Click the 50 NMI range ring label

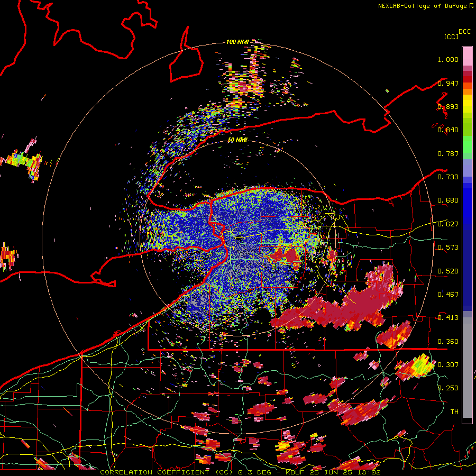[x=237, y=140]
